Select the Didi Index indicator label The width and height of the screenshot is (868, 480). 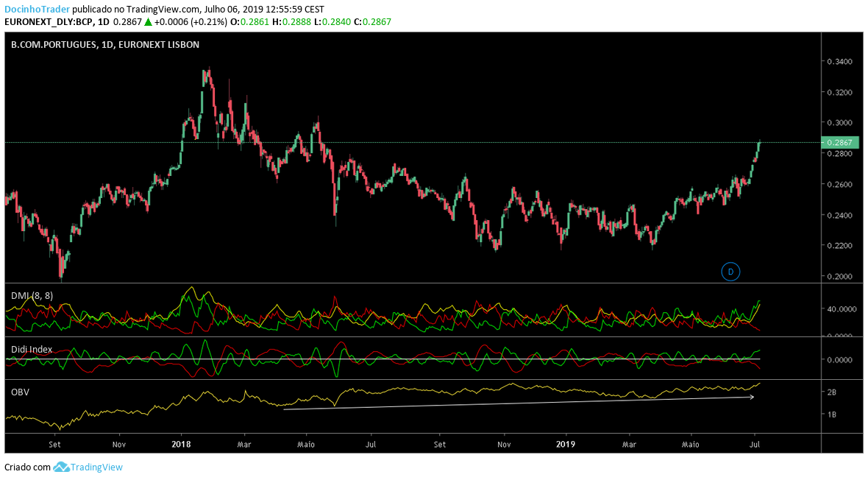[32, 349]
